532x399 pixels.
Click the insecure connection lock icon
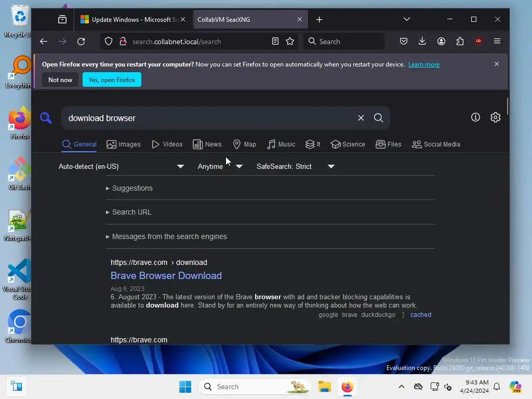123,42
